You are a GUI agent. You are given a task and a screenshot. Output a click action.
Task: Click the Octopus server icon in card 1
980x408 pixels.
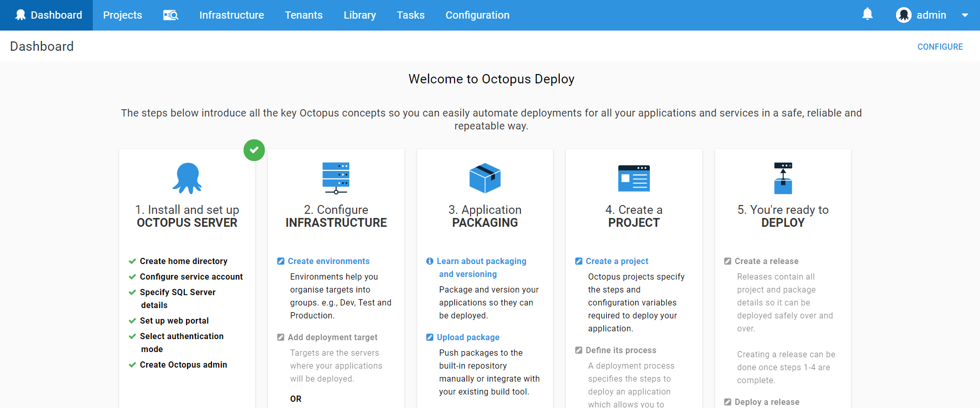click(187, 178)
